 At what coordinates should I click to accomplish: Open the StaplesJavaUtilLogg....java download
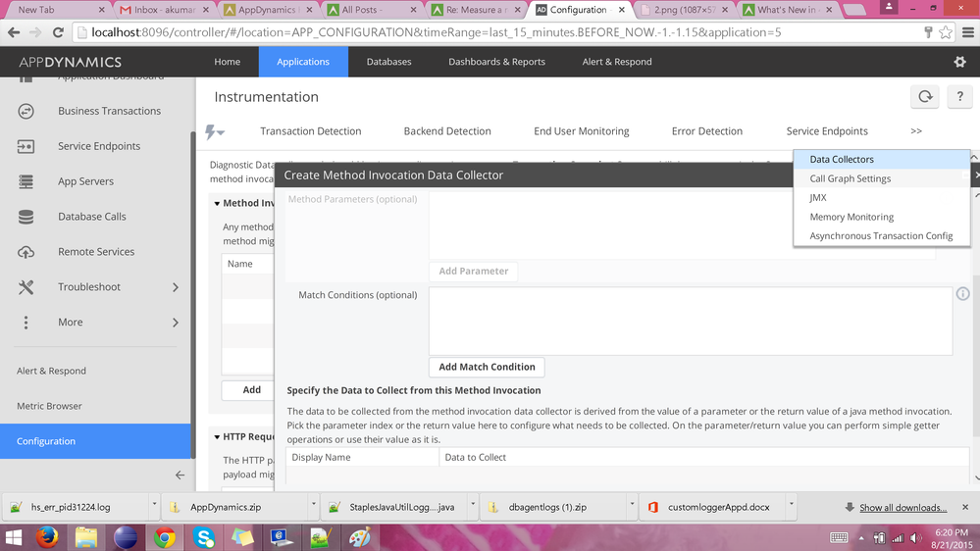pos(393,507)
